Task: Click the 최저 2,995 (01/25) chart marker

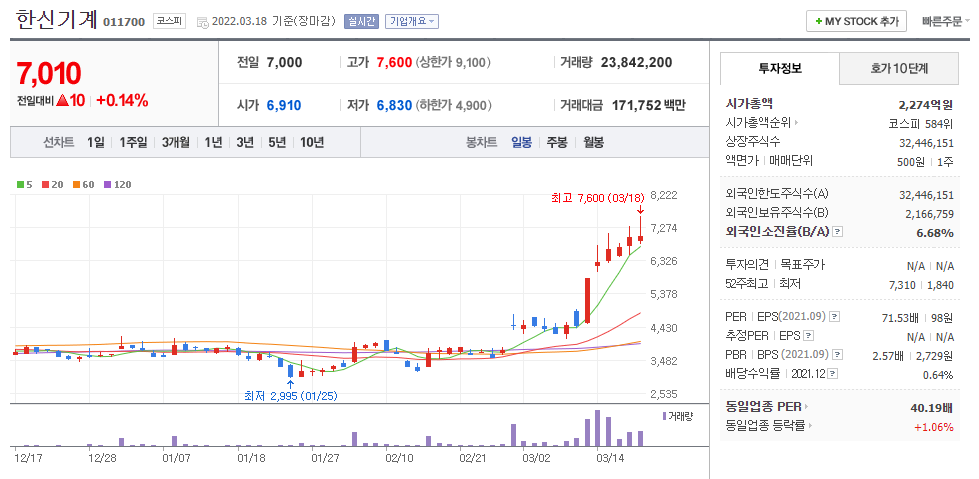Action: [291, 395]
